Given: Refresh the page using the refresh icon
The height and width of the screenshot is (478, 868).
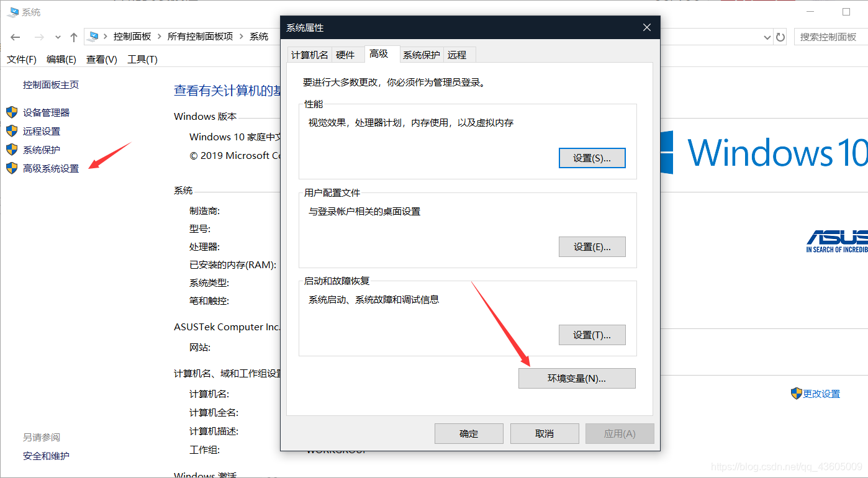Looking at the screenshot, I should 780,36.
